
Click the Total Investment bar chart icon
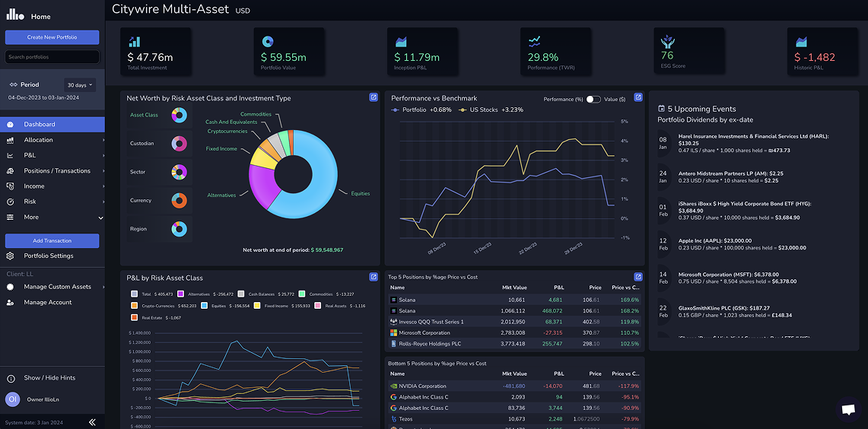point(134,42)
